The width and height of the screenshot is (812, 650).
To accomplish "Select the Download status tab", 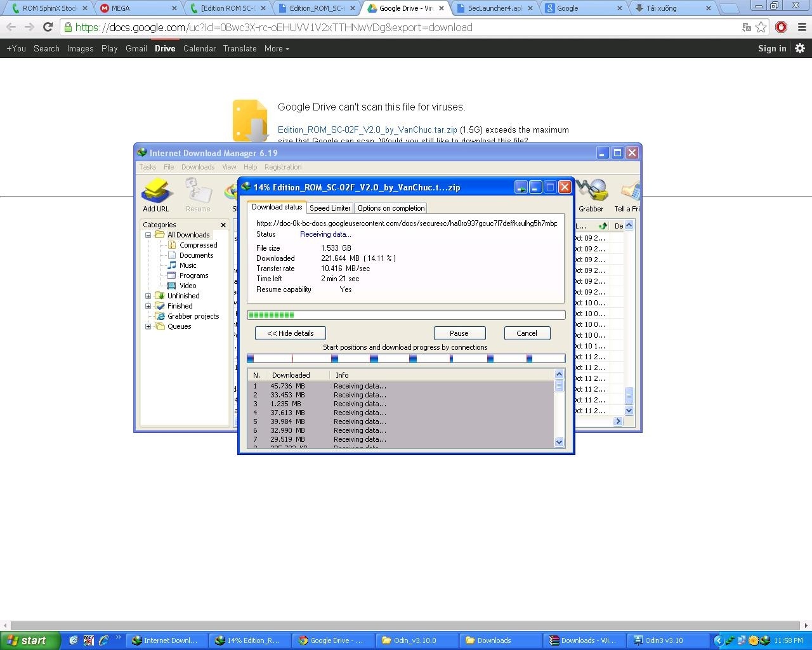I will click(277, 207).
